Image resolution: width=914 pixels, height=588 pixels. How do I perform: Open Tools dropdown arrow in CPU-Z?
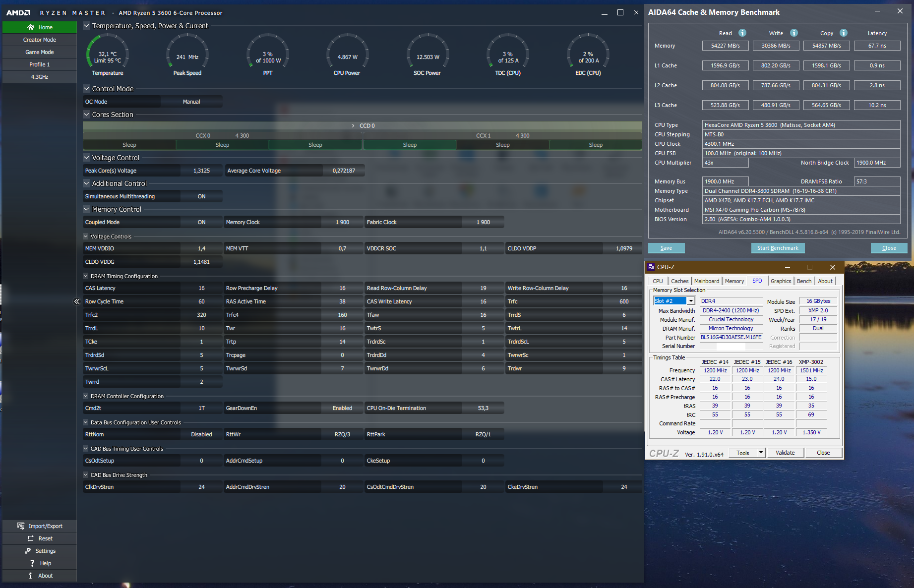click(761, 453)
